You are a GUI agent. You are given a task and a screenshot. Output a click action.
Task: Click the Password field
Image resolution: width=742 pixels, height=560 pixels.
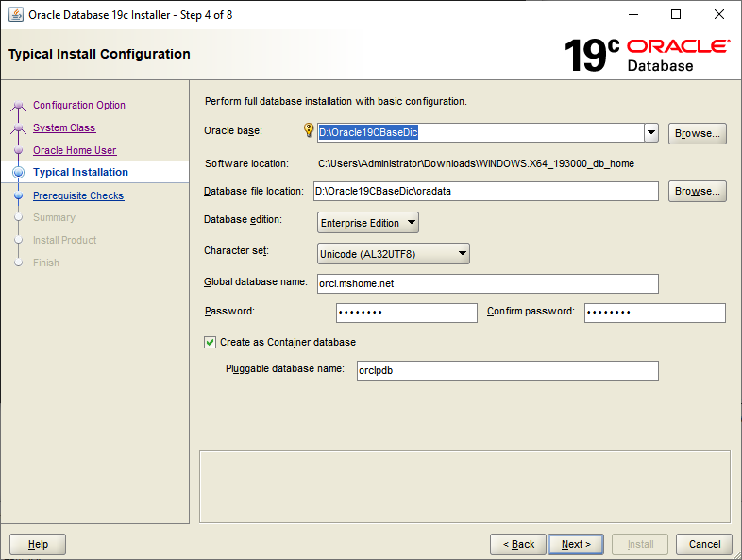[x=407, y=313]
